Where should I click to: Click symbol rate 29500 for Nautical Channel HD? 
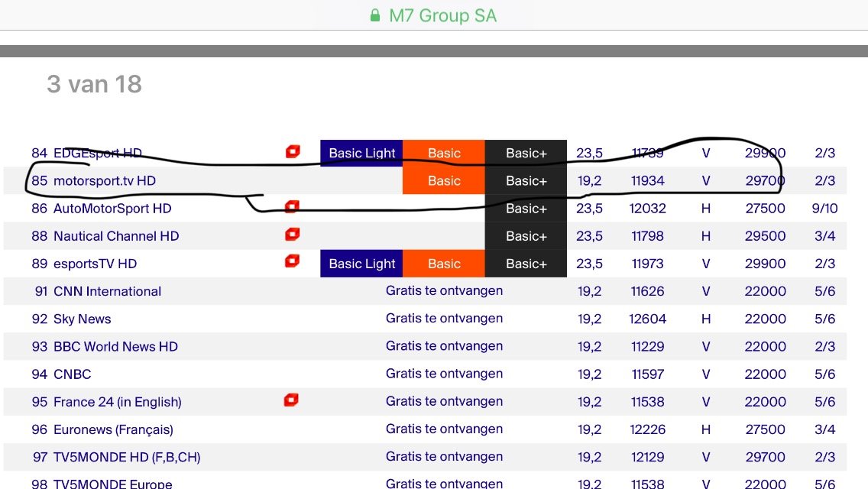click(765, 236)
